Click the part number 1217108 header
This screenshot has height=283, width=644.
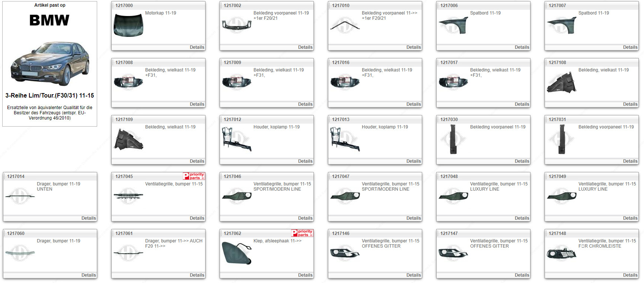pyautogui.click(x=557, y=63)
